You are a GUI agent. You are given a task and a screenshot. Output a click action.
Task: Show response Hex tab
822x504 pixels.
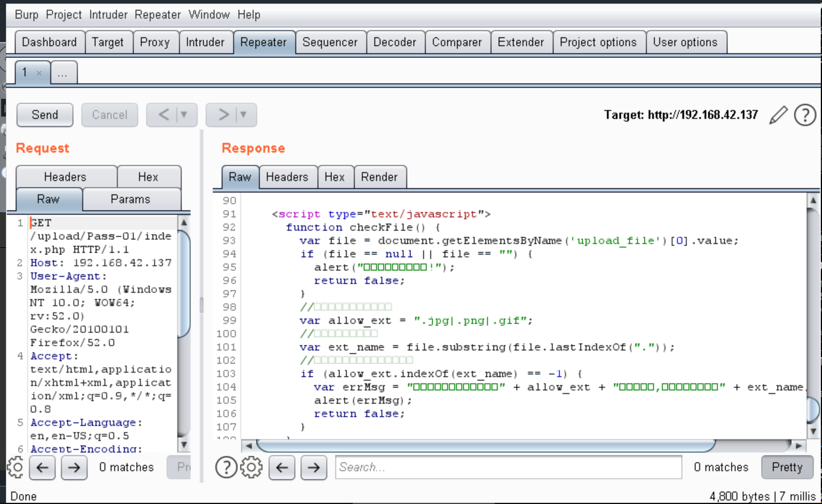[335, 177]
